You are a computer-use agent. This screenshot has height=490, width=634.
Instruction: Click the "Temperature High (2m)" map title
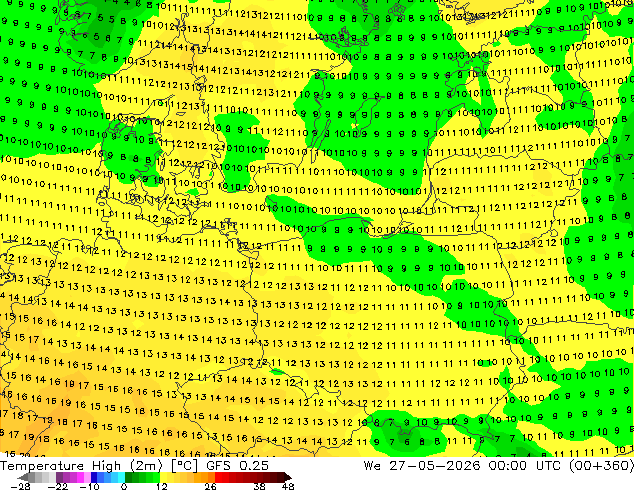[x=81, y=466]
